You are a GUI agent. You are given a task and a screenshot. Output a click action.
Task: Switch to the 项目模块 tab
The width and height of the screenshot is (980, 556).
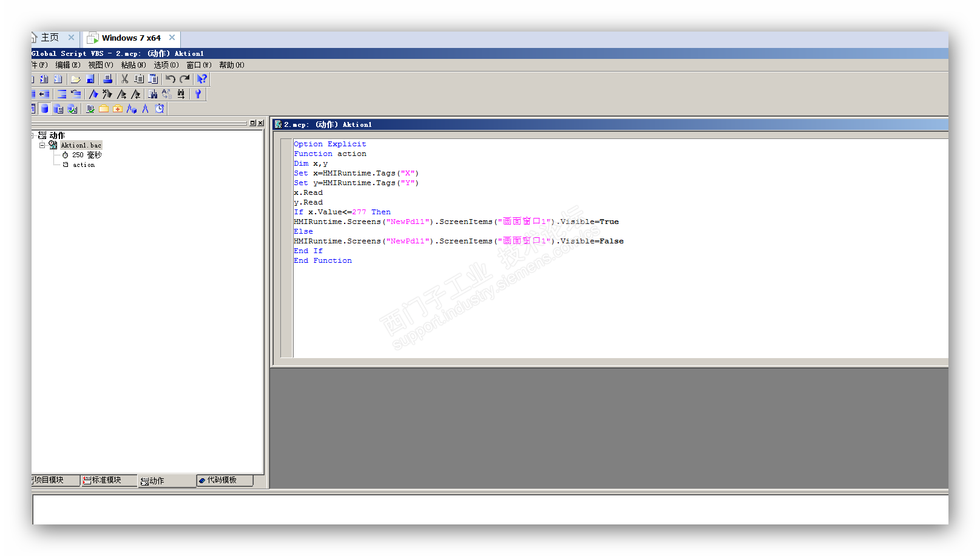point(55,480)
